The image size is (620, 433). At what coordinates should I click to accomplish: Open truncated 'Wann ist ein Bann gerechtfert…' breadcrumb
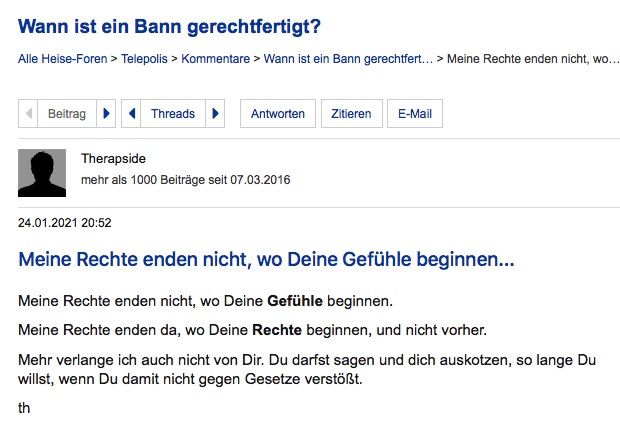[348, 60]
